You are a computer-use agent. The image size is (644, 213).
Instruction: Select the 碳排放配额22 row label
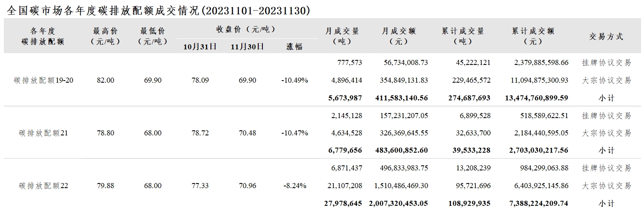(44, 185)
